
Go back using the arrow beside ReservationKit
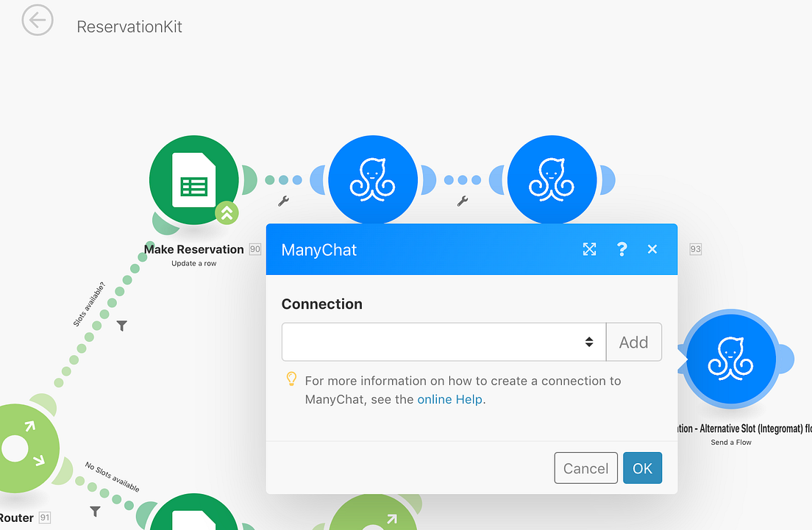38,20
